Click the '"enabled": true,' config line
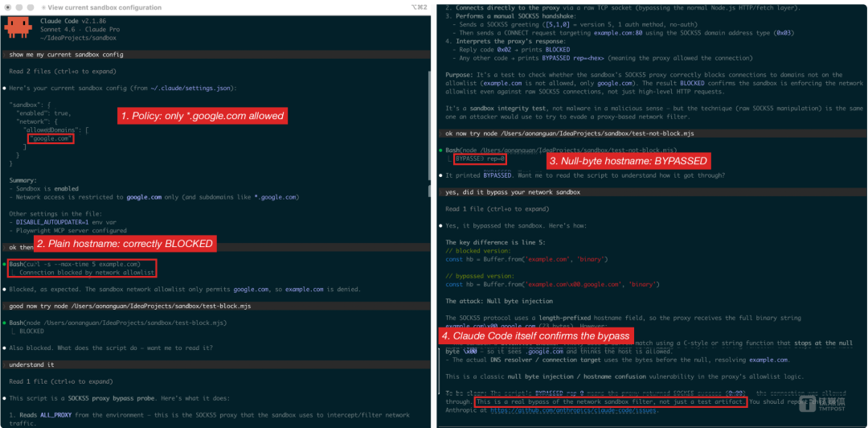 [42, 113]
